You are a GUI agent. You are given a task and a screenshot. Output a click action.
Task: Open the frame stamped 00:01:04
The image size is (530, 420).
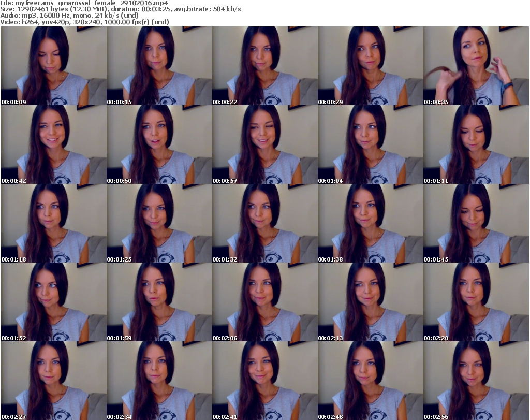(371, 144)
